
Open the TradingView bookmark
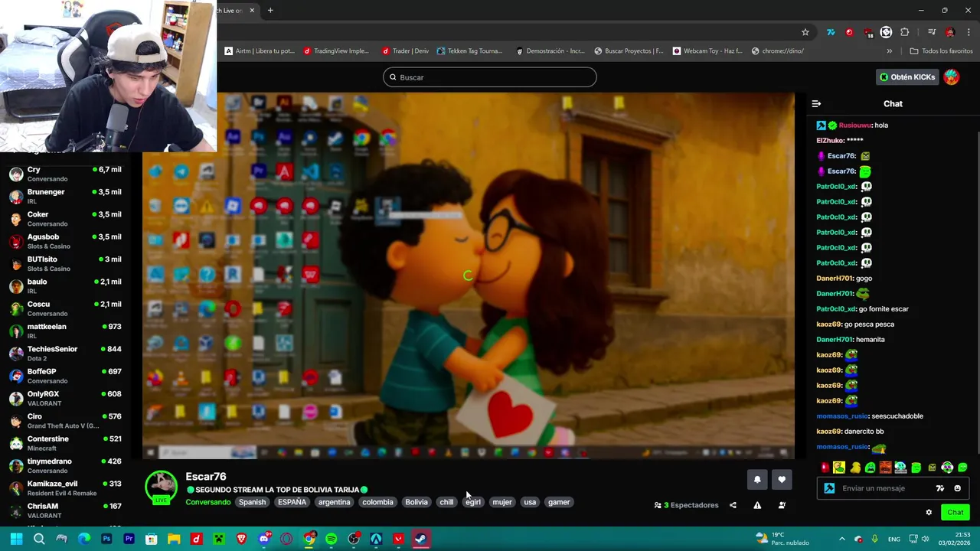336,51
